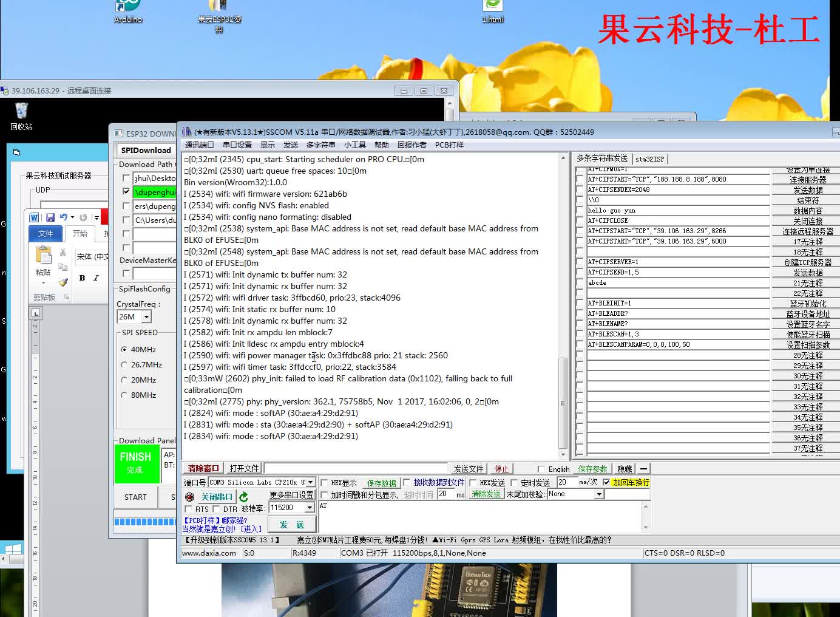
Task: Open Word's customize quick access toolbar arrow
Action: click(97, 217)
